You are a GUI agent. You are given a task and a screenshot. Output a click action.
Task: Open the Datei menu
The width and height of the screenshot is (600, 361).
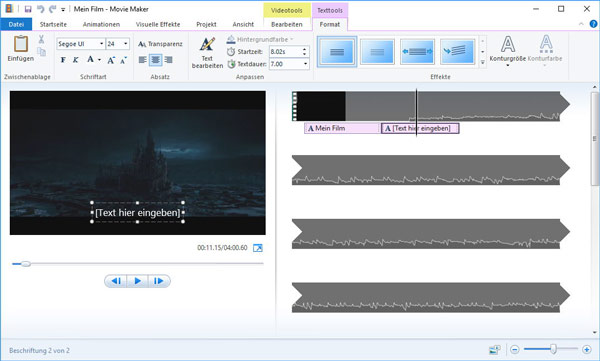click(x=16, y=24)
